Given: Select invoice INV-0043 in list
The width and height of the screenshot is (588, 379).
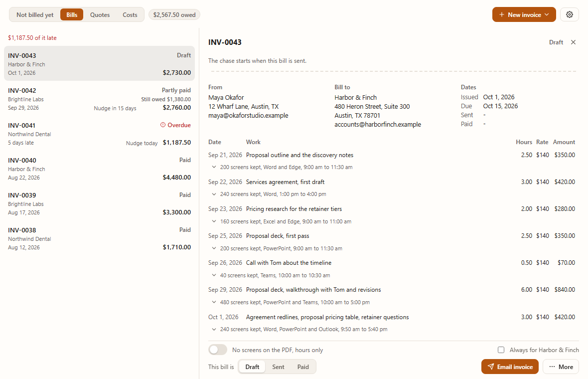Looking at the screenshot, I should (99, 63).
